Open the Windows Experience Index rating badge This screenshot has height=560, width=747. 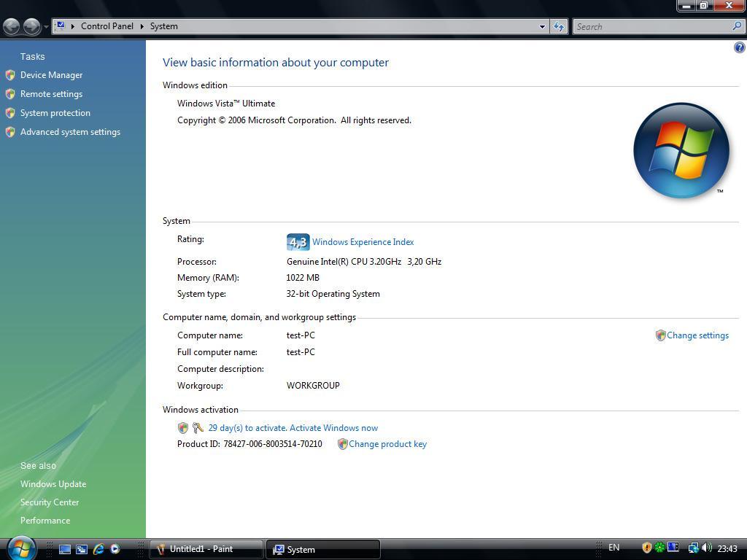tap(298, 242)
